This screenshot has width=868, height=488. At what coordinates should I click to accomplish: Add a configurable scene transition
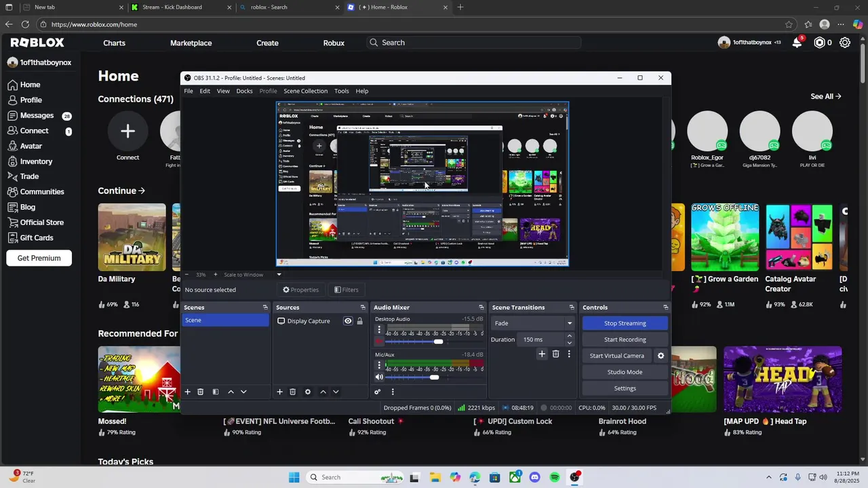tap(542, 354)
